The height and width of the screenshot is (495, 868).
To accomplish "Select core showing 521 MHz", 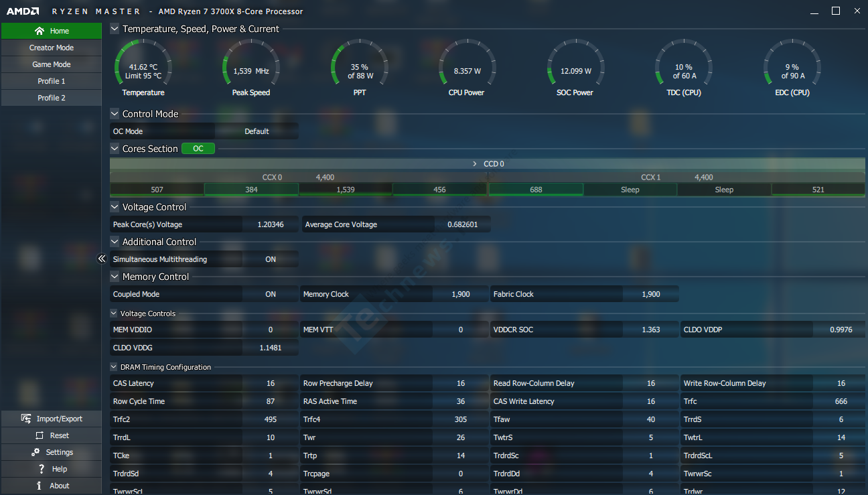I will coord(818,190).
